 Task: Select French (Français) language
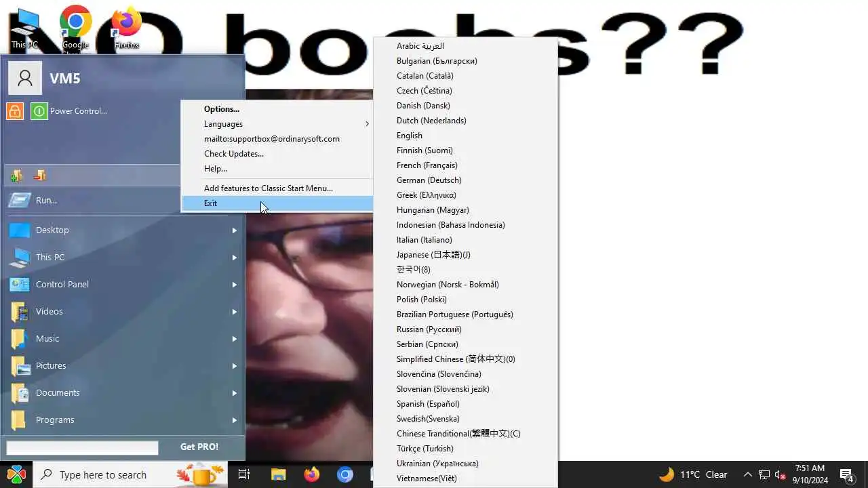click(x=465, y=165)
